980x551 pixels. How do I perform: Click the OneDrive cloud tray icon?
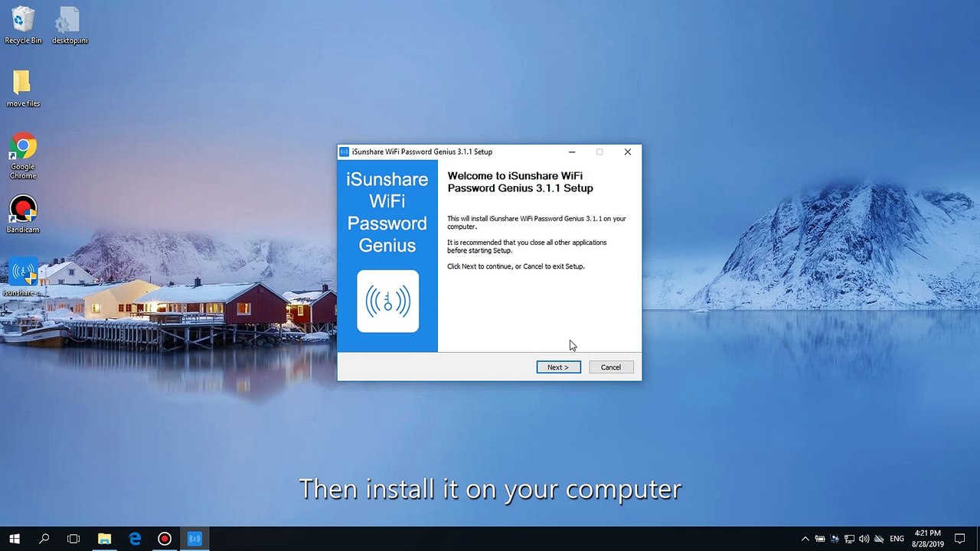(x=879, y=539)
